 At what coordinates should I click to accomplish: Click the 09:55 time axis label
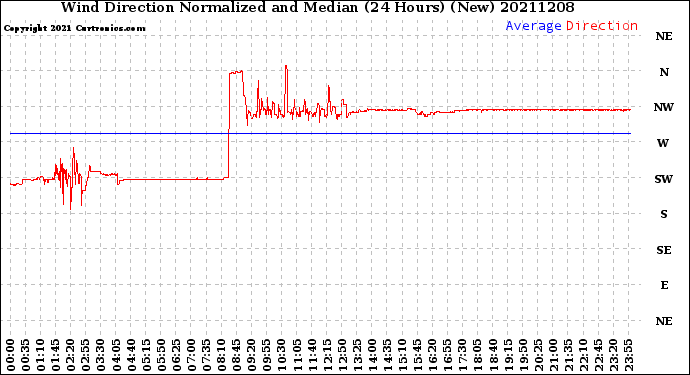pos(267,355)
